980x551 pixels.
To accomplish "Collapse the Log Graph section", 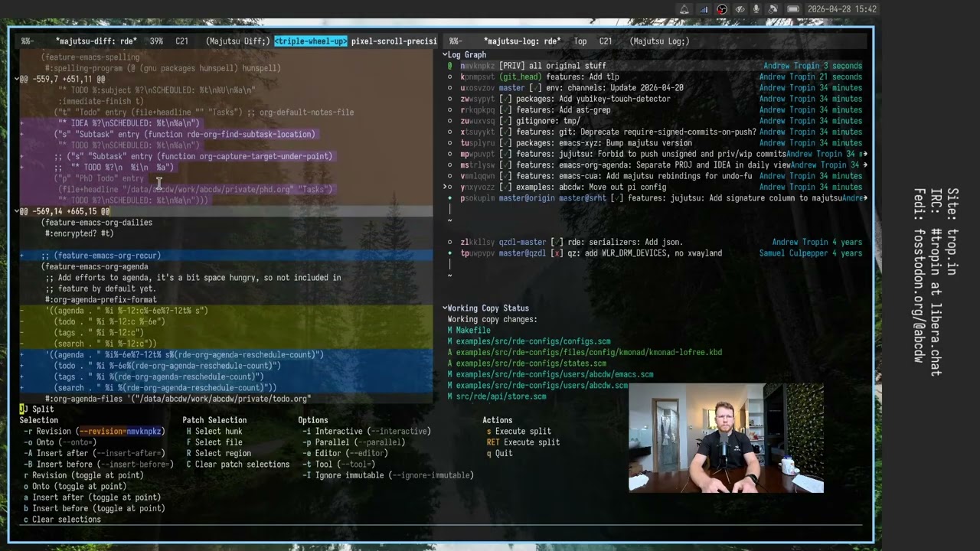I will click(445, 55).
